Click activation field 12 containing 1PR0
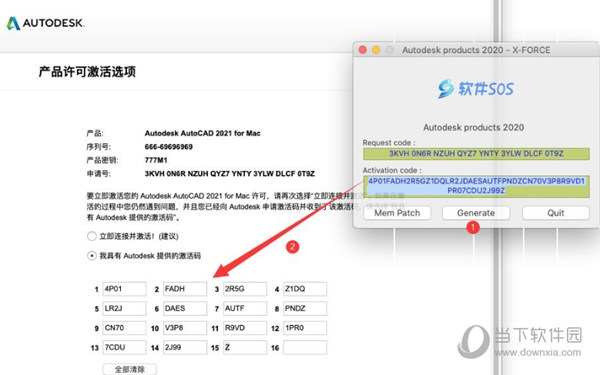 [305, 328]
